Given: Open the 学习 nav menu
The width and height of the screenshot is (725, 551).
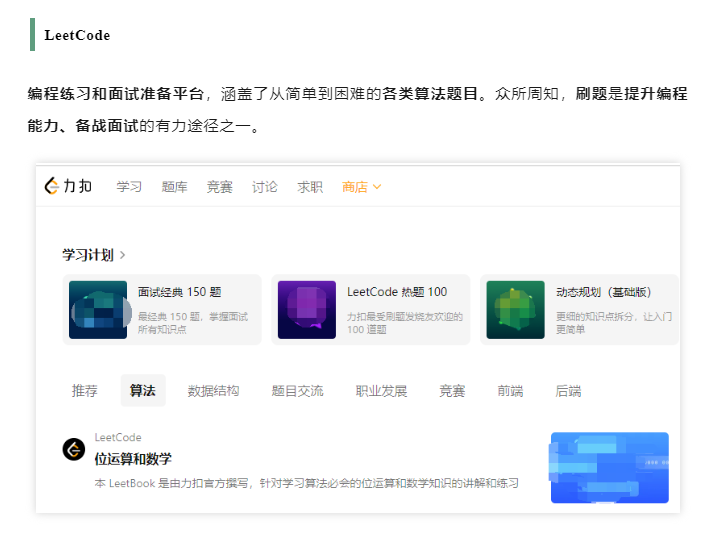Looking at the screenshot, I should 129,187.
